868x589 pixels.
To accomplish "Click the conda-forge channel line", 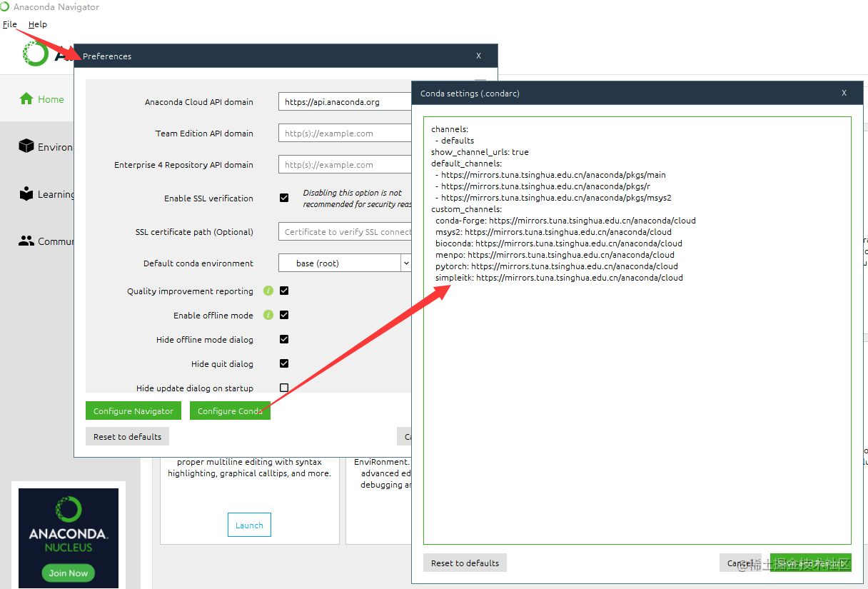I will (565, 221).
